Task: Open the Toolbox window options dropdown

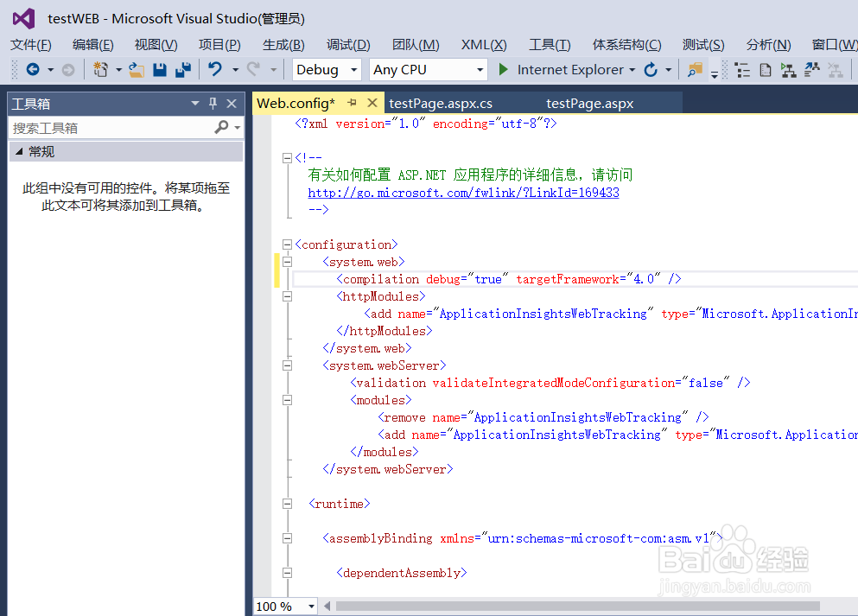Action: click(x=194, y=103)
